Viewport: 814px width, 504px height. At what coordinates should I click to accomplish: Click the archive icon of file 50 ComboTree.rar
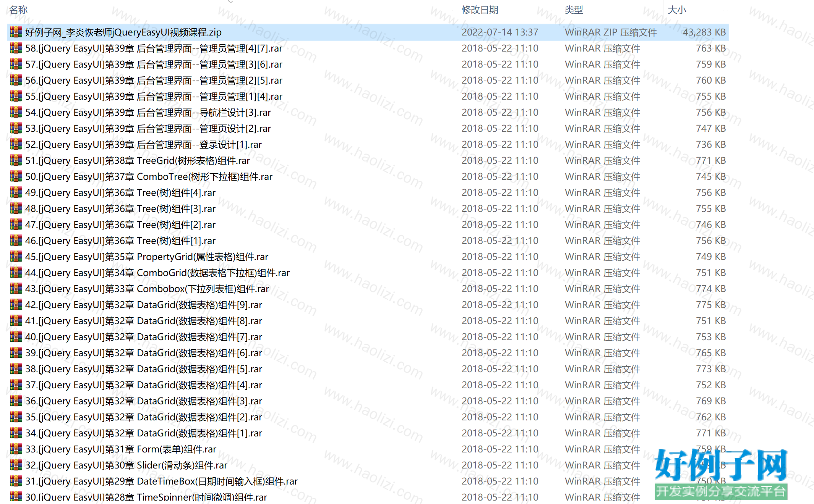[16, 176]
